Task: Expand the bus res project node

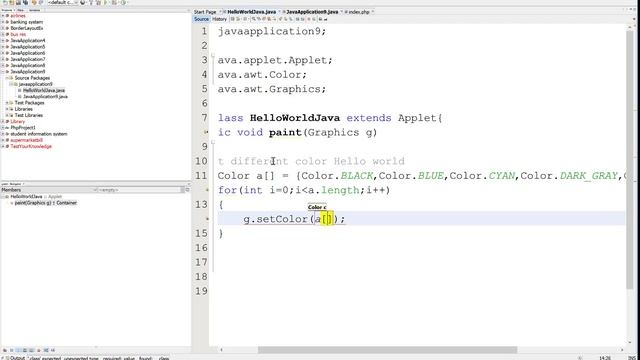Action: [3, 34]
